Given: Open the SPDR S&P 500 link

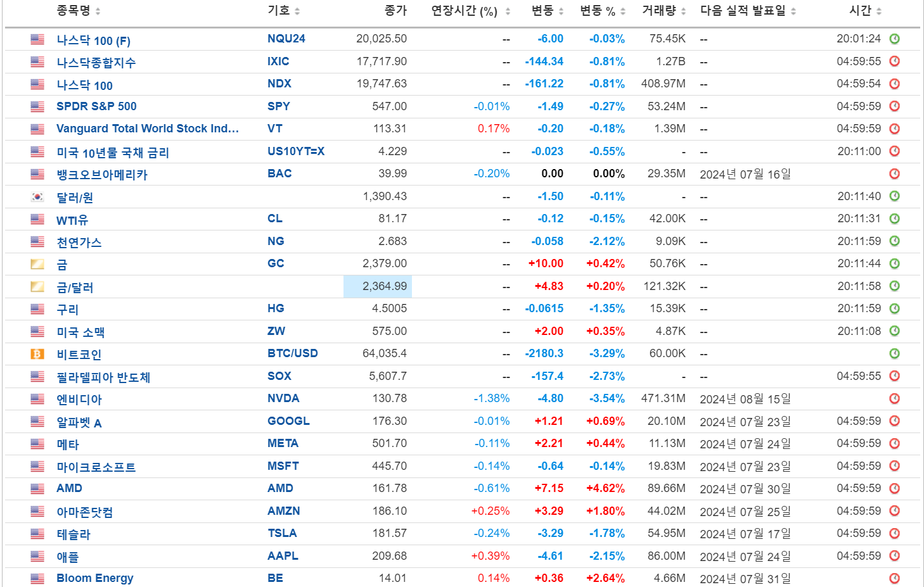Looking at the screenshot, I should (x=96, y=106).
